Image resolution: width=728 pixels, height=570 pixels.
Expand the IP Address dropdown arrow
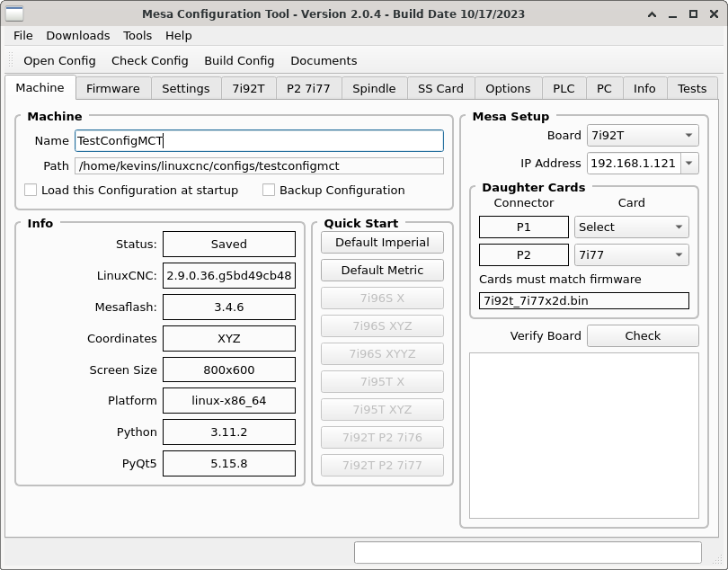click(x=689, y=164)
